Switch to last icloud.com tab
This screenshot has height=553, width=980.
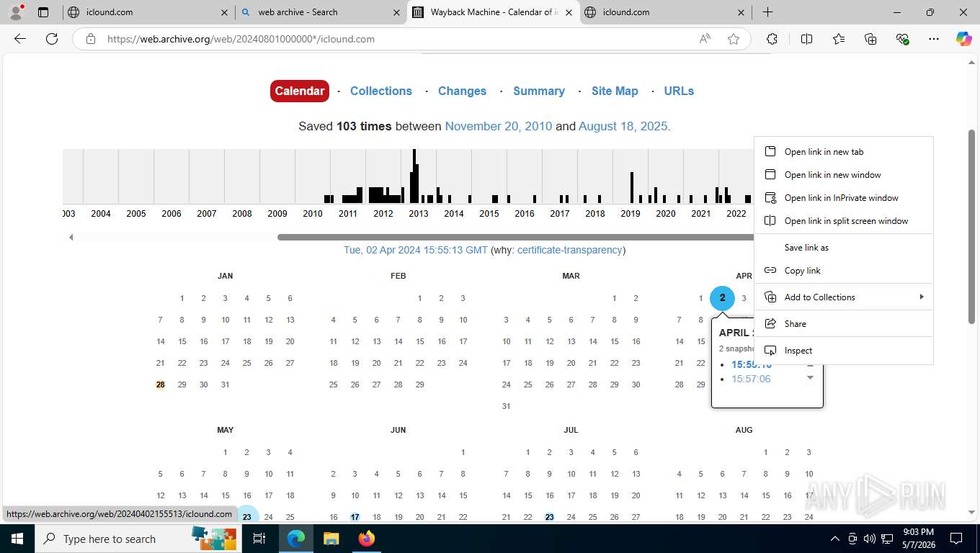(x=665, y=12)
